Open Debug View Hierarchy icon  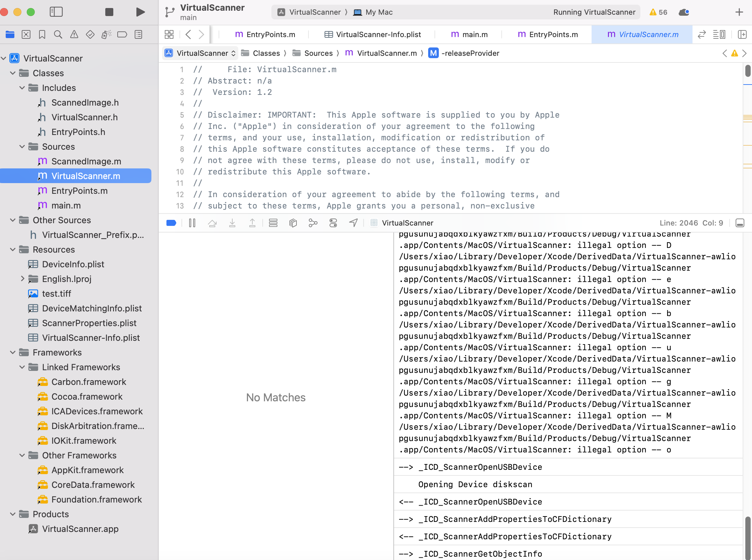[x=293, y=223]
